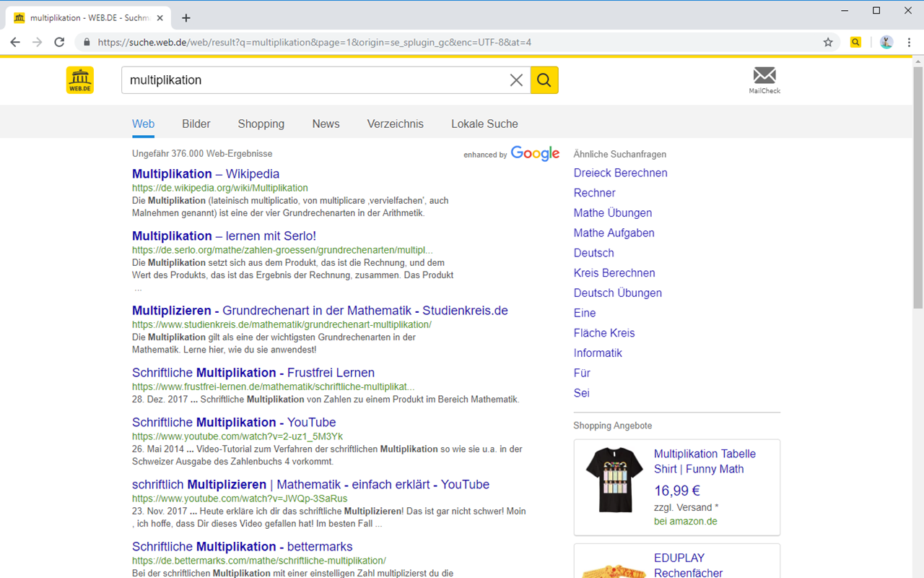
Task: Switch to the Bilder tab
Action: [196, 124]
